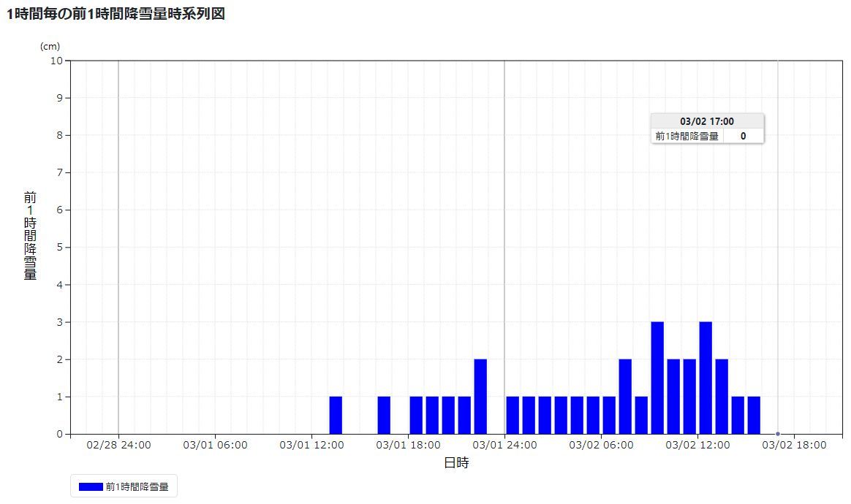Click the first bar after 03/01 24:00
The width and height of the screenshot is (851, 504).
click(x=513, y=416)
